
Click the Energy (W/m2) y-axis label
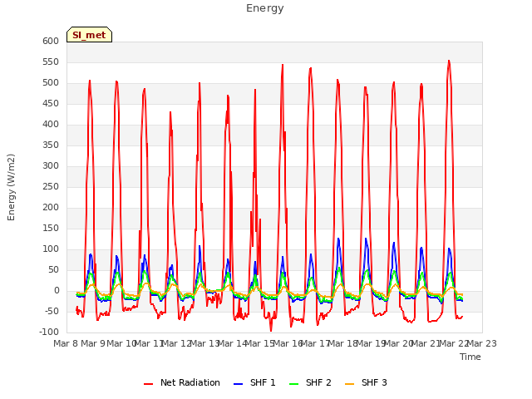click(x=11, y=187)
